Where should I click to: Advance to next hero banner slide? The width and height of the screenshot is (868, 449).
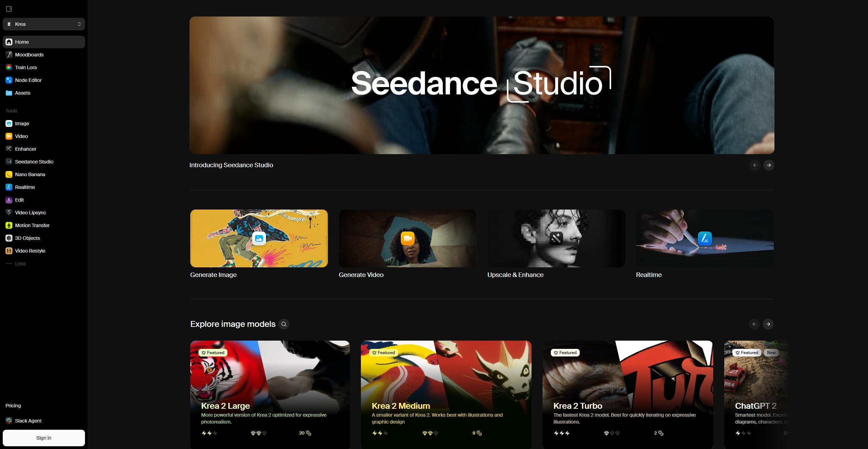point(769,165)
